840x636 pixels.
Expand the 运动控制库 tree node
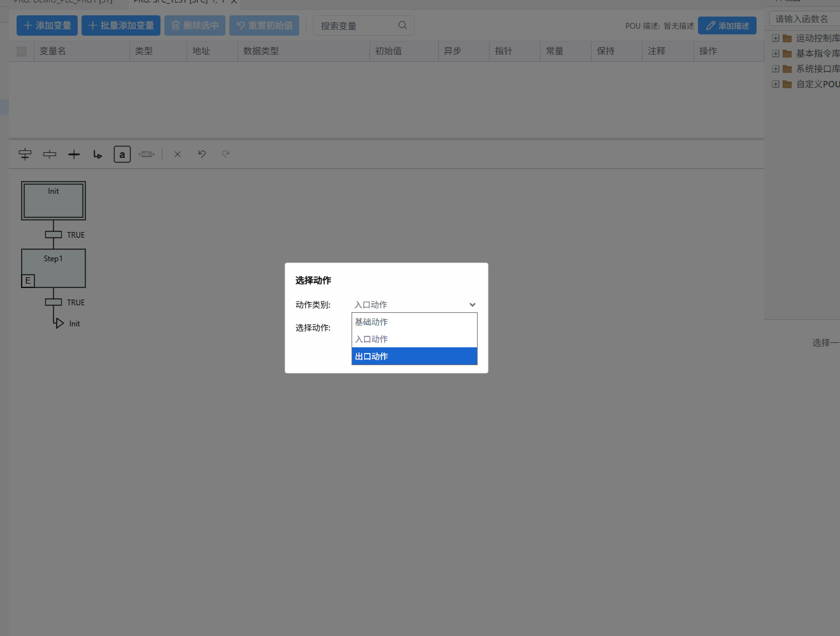click(776, 38)
